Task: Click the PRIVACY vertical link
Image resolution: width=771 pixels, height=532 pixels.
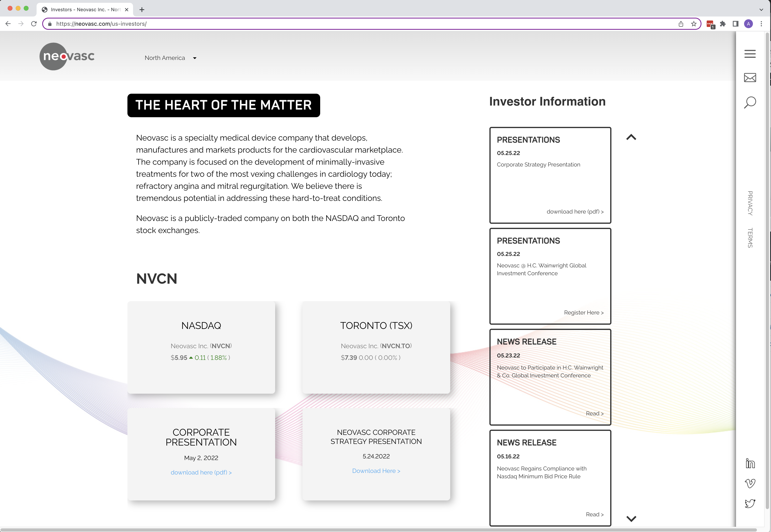Action: coord(750,203)
